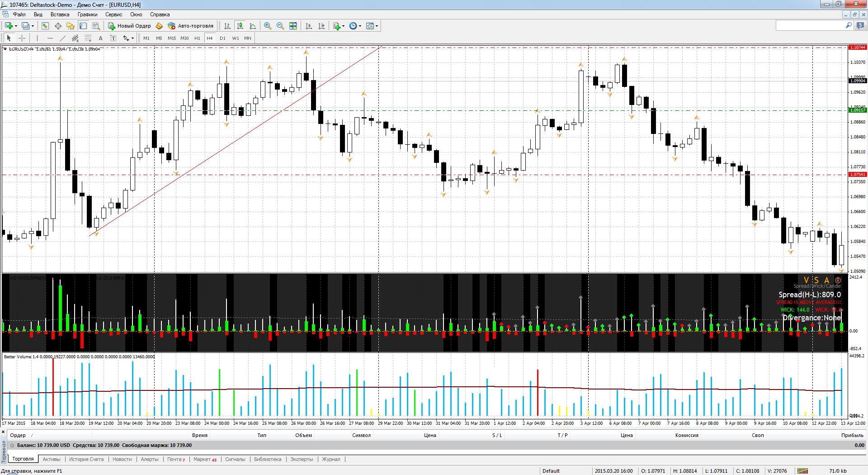This screenshot has width=868, height=475.
Task: Toggle the Terminal panel icon
Action: coord(83,26)
